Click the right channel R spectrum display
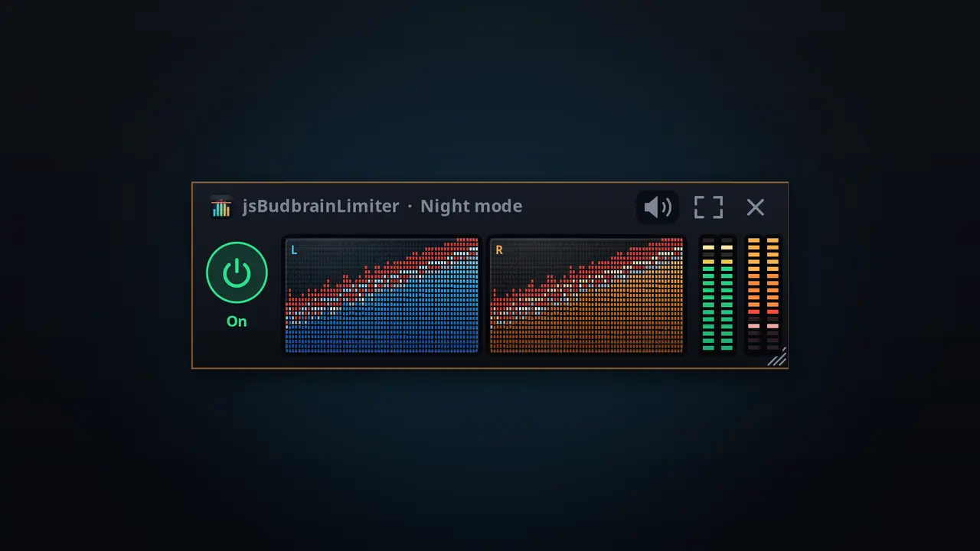This screenshot has width=980, height=551. pyautogui.click(x=586, y=295)
